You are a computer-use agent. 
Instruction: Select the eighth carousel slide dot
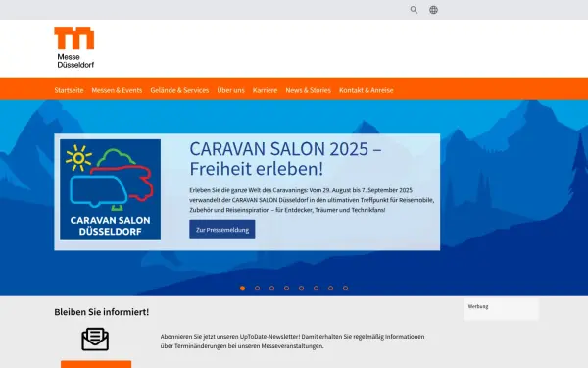coord(345,289)
